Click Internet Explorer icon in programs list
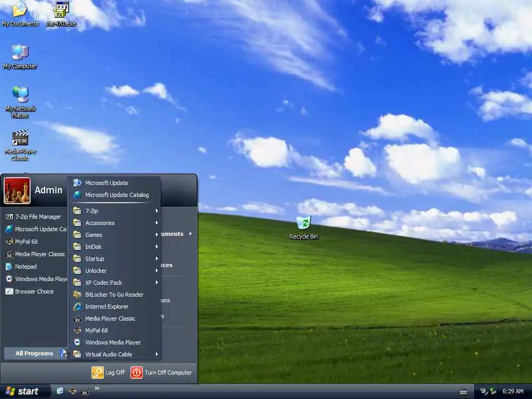 coord(77,307)
